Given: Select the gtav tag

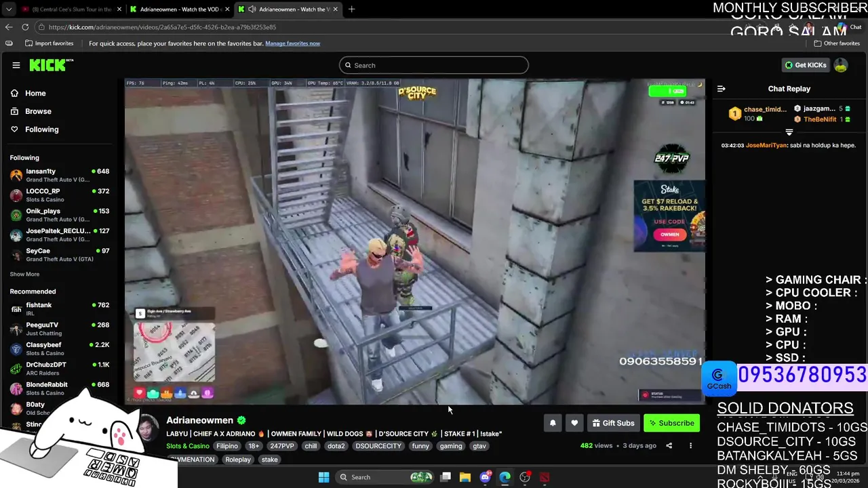Looking at the screenshot, I should (479, 446).
